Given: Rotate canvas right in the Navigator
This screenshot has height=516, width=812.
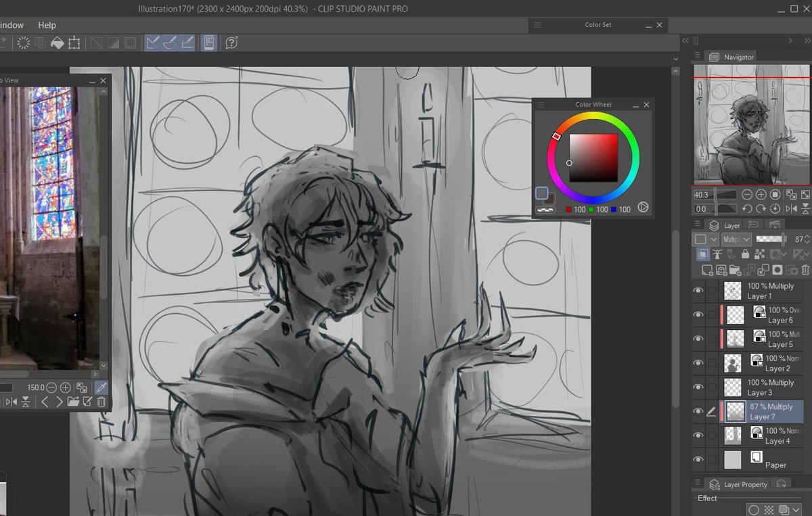Looking at the screenshot, I should (761, 208).
